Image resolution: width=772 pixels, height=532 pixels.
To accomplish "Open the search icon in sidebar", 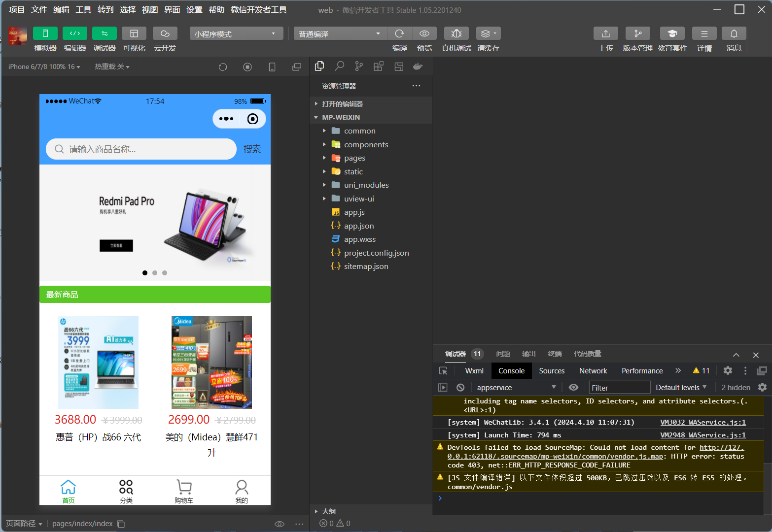I will [x=339, y=66].
